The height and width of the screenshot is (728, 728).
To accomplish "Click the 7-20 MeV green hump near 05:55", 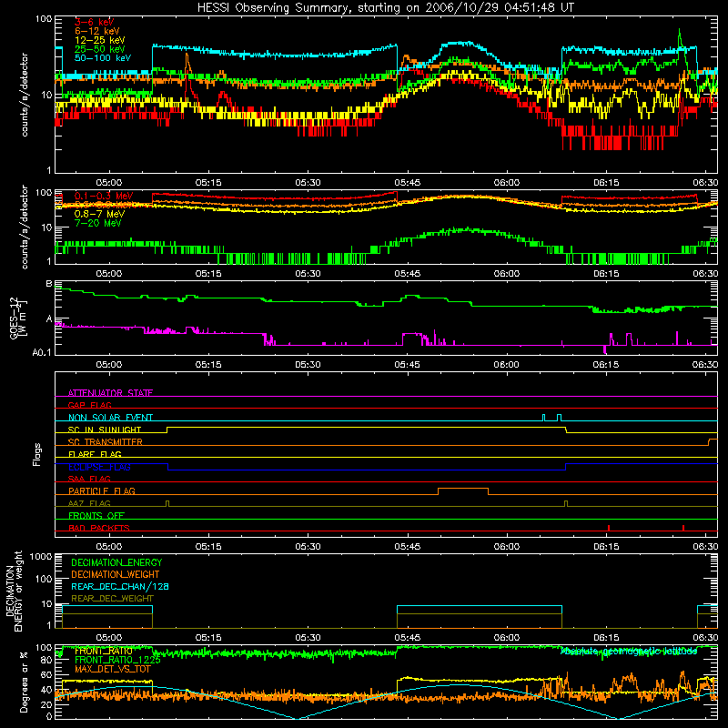I will pos(467,230).
